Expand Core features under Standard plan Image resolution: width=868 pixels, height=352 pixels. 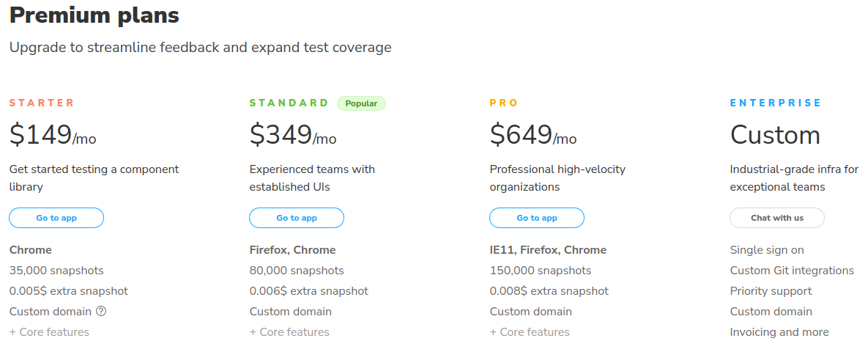tap(289, 332)
